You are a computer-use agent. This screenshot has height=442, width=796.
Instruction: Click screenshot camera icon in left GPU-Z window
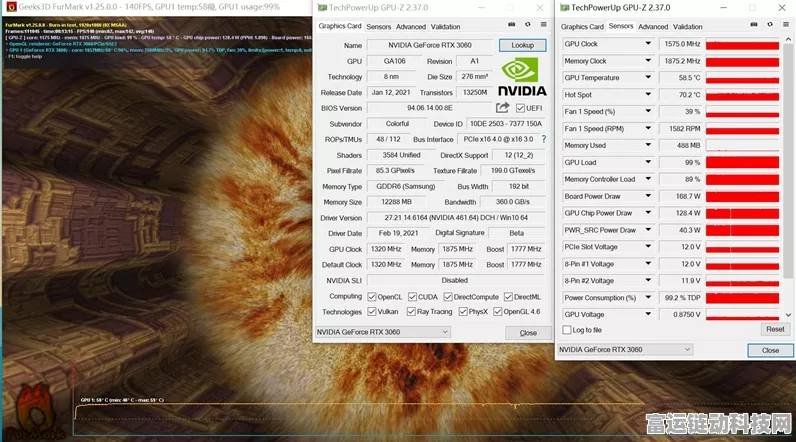point(512,25)
